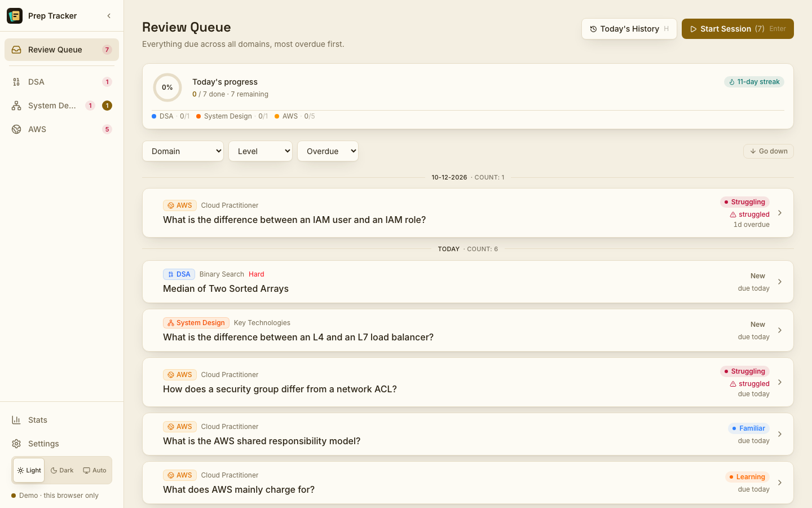812x508 pixels.
Task: Click the Go down button
Action: point(769,151)
